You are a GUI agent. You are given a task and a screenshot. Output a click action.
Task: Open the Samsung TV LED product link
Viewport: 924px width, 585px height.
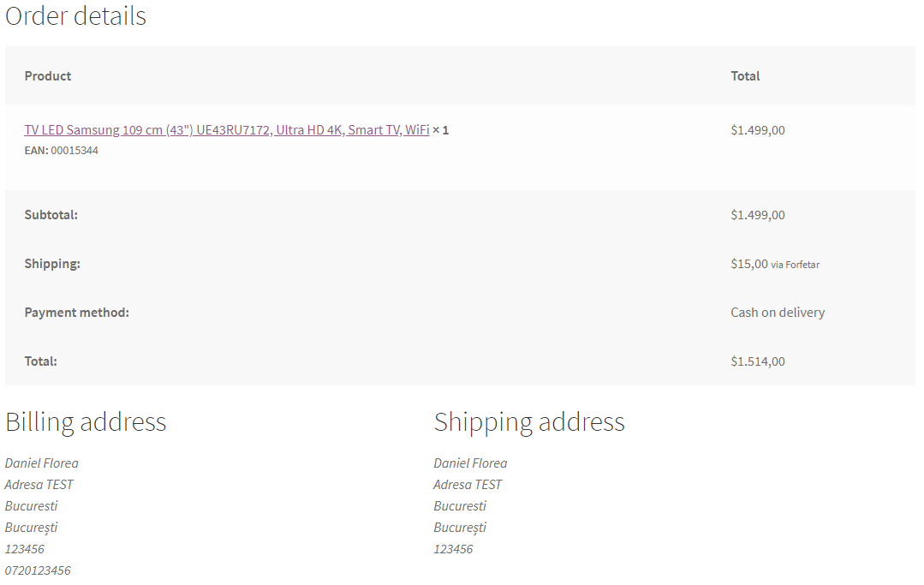(227, 130)
